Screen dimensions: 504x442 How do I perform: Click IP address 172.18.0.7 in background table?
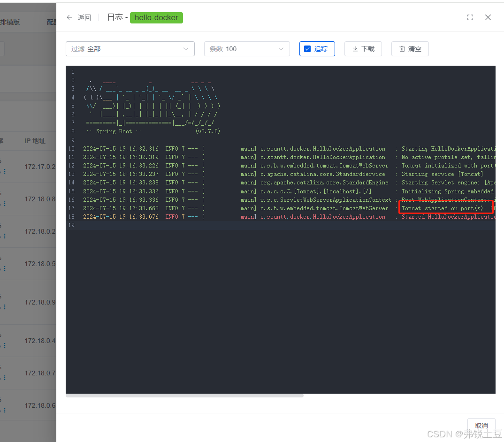40,373
